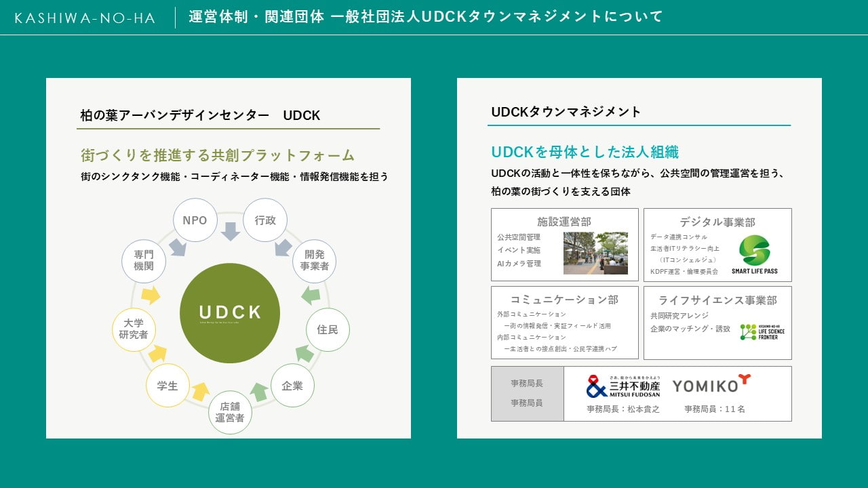Viewport: 868px width, 488px height.
Task: Select the 行政 circle node
Action: point(265,220)
